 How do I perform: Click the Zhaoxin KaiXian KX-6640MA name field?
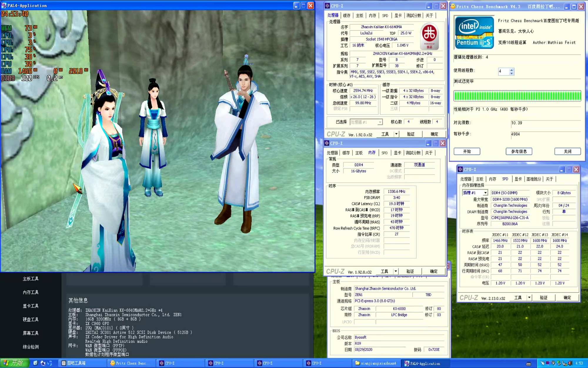[x=381, y=27]
